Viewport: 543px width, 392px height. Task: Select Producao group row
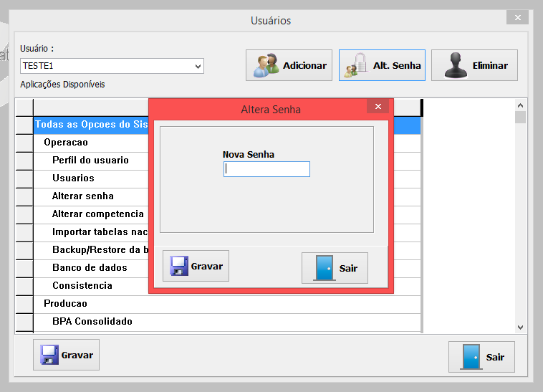click(x=65, y=303)
